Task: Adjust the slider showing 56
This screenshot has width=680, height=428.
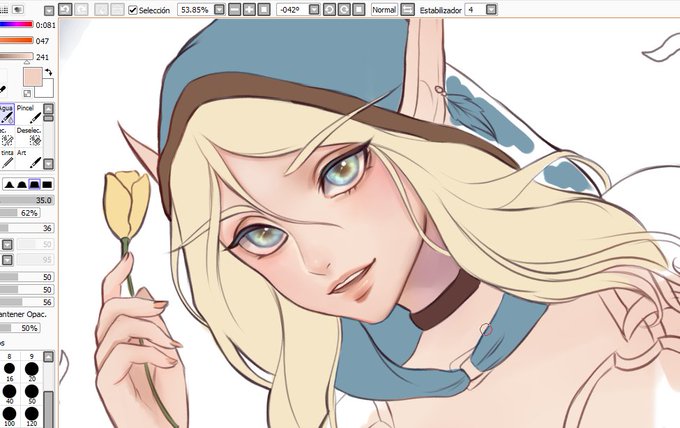Action: tap(27, 302)
